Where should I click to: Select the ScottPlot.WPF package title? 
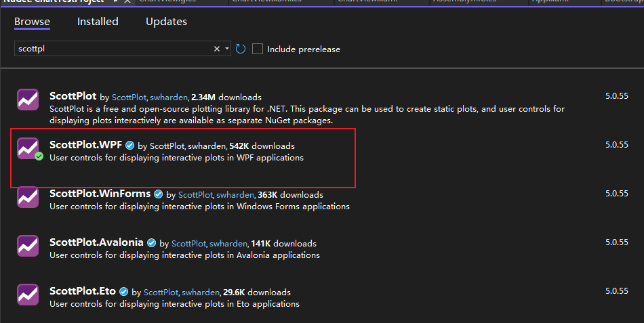tap(86, 145)
